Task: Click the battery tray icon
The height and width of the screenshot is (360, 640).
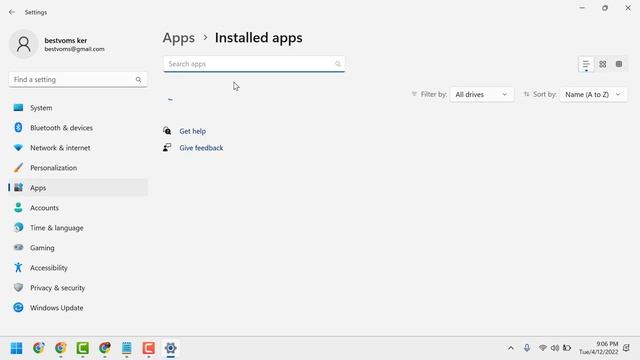Action: tap(567, 348)
